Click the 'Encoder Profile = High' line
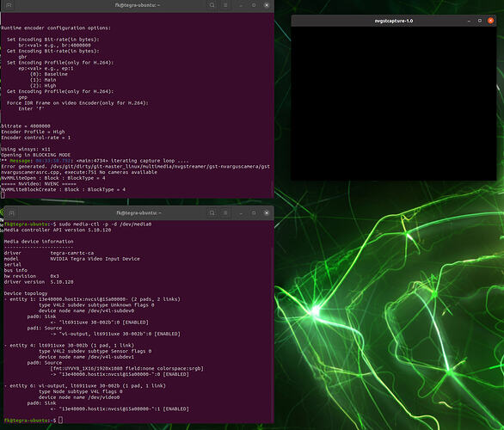 pos(33,132)
